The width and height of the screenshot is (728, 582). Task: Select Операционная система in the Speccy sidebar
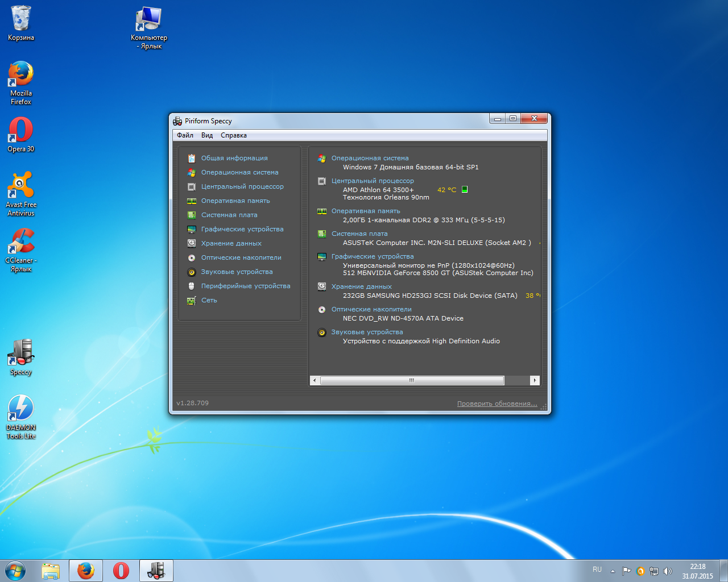coord(239,172)
